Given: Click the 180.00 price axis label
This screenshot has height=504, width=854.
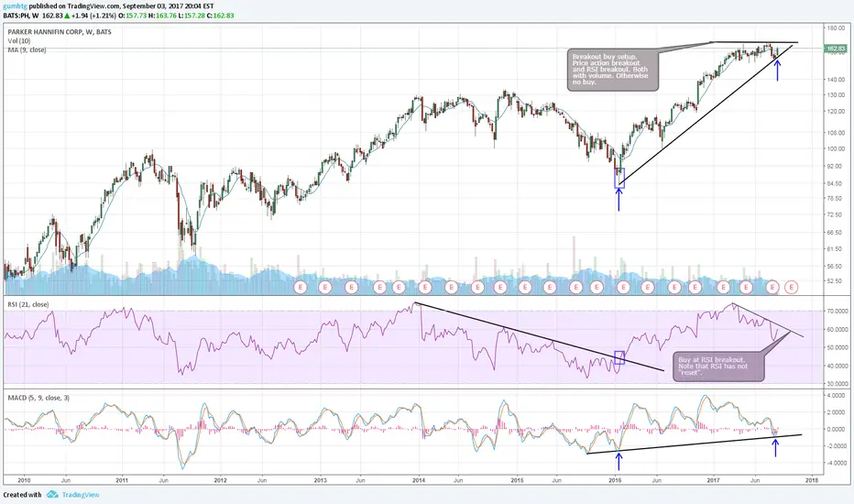Looking at the screenshot, I should pos(836,27).
